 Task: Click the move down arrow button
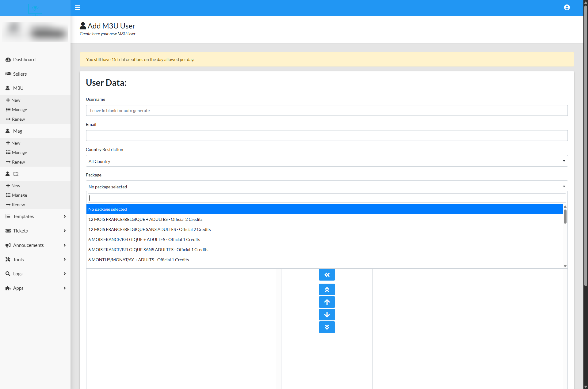coord(326,315)
